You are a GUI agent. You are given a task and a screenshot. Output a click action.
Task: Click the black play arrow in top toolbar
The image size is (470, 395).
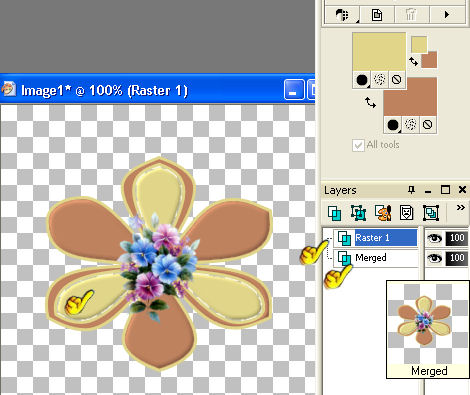tap(447, 15)
